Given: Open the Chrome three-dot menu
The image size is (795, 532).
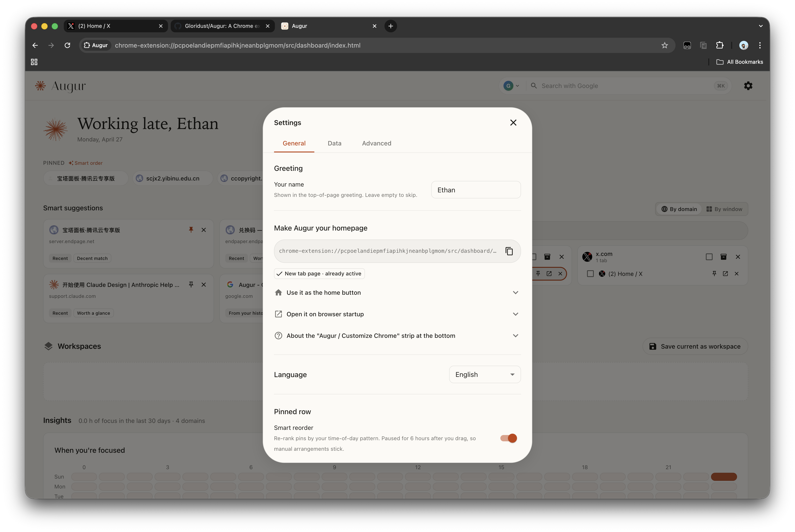Looking at the screenshot, I should 760,45.
